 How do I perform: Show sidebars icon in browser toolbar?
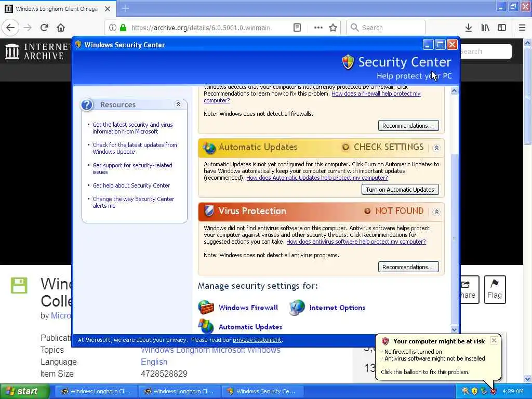coord(502,28)
